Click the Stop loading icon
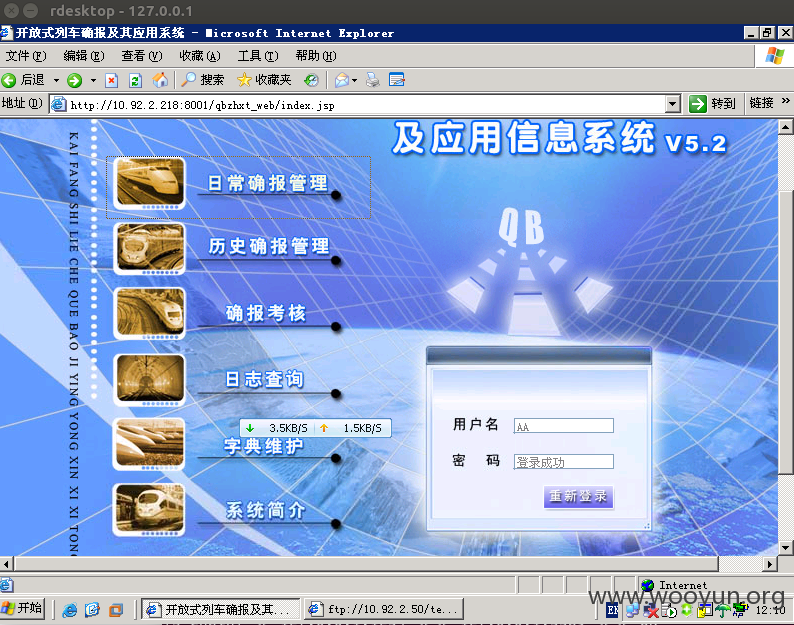The image size is (794, 625). [x=111, y=80]
